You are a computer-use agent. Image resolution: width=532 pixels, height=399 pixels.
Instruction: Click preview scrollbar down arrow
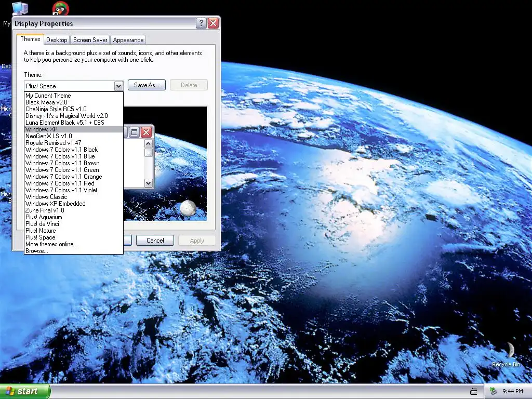(148, 183)
